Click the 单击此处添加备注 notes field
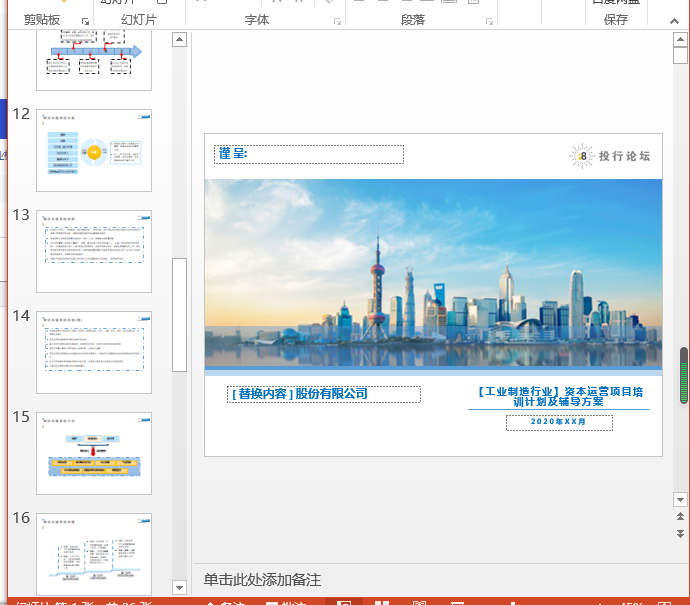The height and width of the screenshot is (605, 690). coord(263,580)
